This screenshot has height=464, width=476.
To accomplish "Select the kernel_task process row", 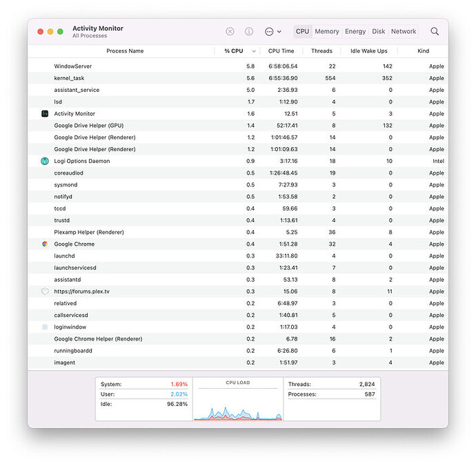I will pyautogui.click(x=238, y=78).
